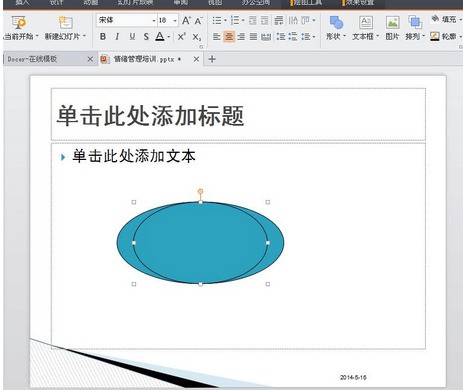Open the 效果设置 ribbon tab
The image size is (463, 390).
tap(358, 3)
